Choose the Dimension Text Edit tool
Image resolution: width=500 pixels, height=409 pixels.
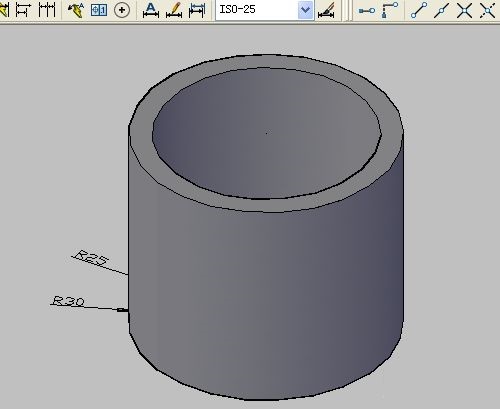point(174,10)
